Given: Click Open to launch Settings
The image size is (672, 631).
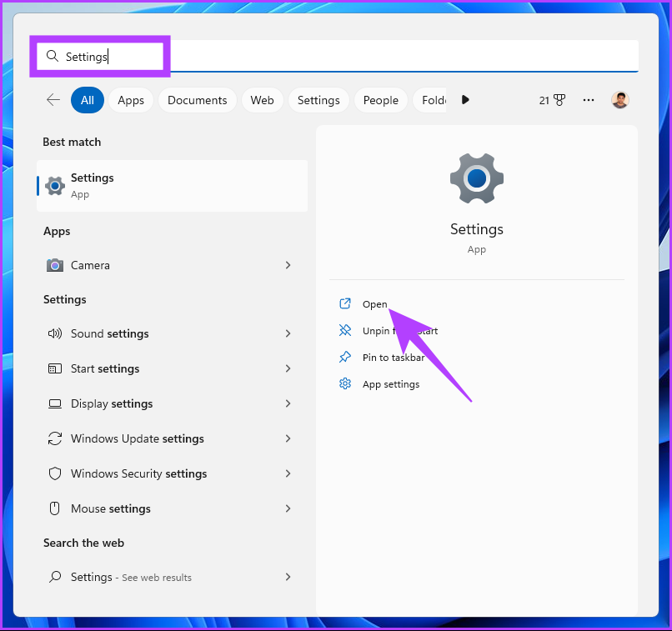Looking at the screenshot, I should point(374,304).
